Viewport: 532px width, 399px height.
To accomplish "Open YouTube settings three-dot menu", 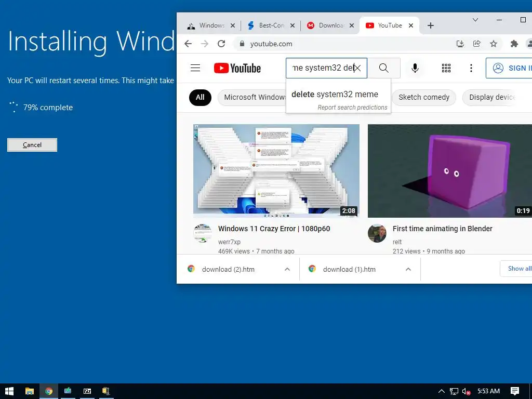I will pyautogui.click(x=471, y=68).
